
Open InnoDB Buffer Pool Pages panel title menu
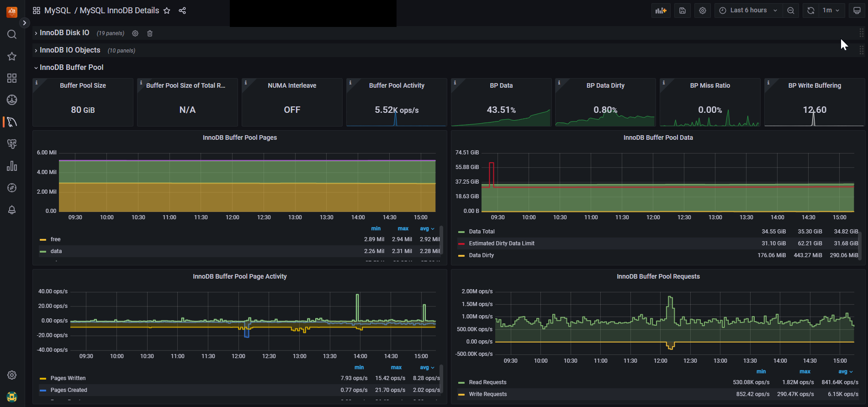point(240,137)
